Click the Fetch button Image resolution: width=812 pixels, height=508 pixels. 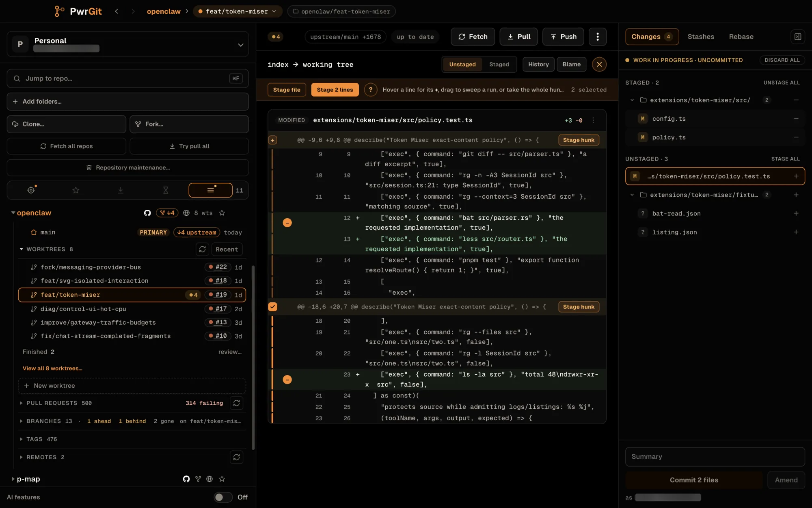point(473,37)
